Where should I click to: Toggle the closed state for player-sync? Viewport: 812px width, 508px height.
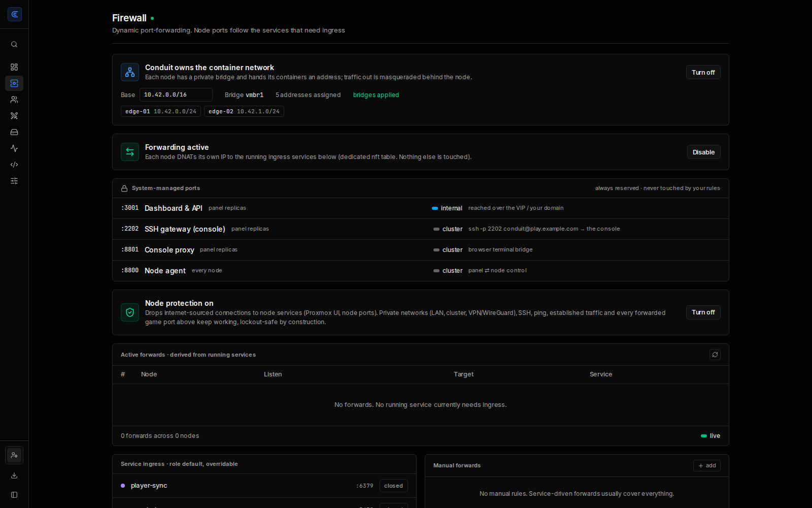[394, 486]
